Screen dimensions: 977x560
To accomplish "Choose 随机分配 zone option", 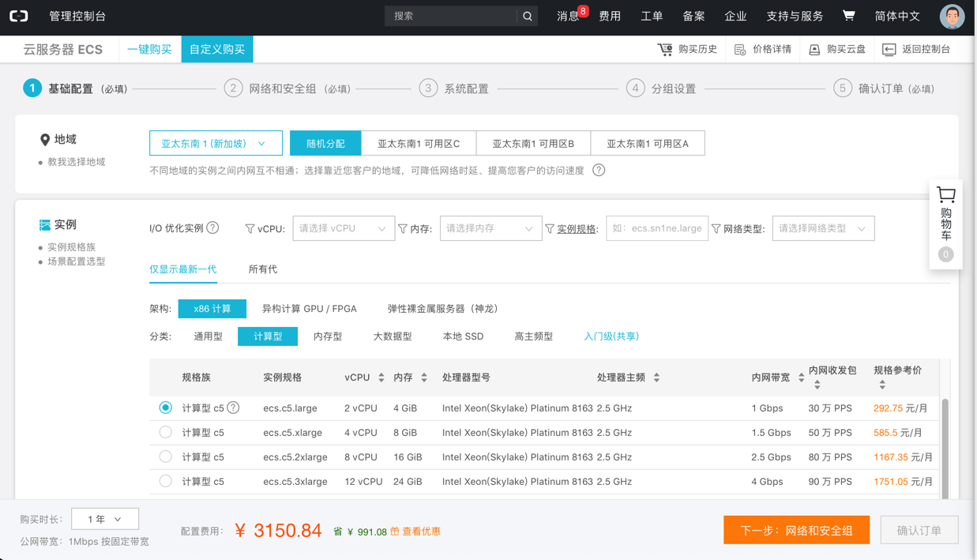I will click(x=325, y=143).
